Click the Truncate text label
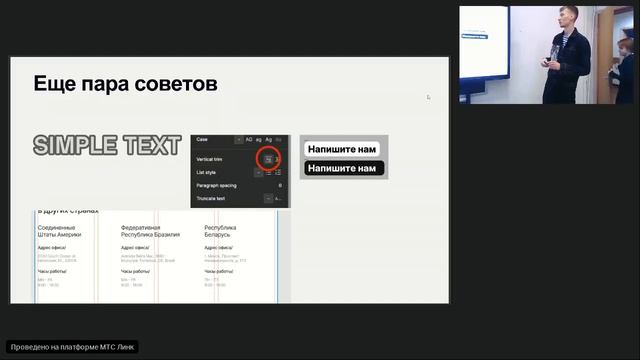The height and width of the screenshot is (360, 640). (211, 199)
